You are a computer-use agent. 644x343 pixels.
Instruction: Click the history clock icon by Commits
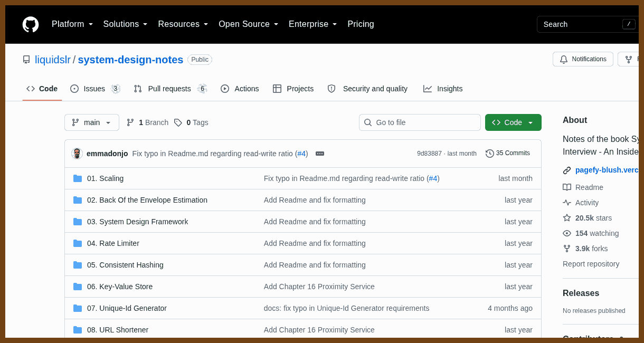[x=490, y=154]
